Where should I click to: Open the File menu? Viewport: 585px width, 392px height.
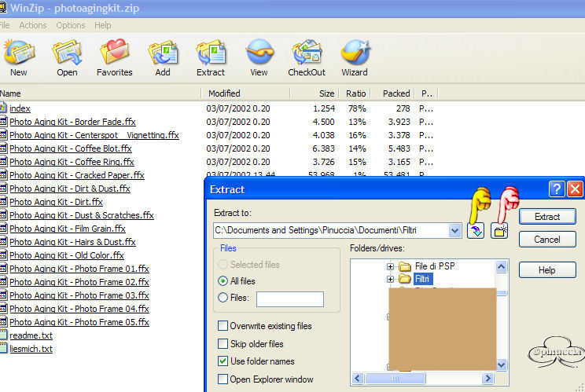pos(5,25)
